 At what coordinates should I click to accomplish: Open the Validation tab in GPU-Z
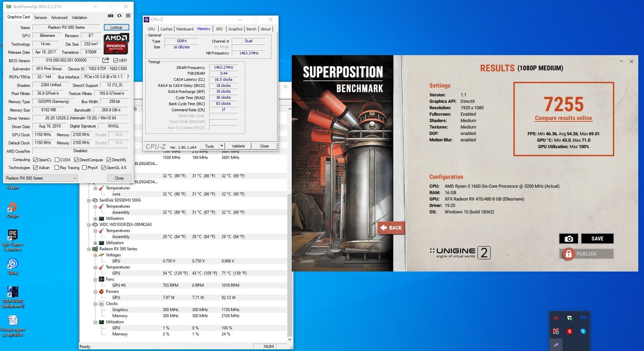pyautogui.click(x=79, y=18)
